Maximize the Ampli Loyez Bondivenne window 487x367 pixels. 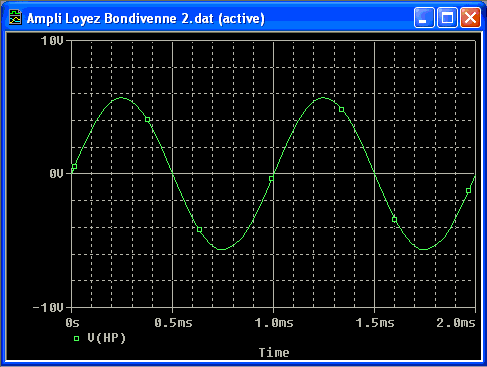pyautogui.click(x=447, y=17)
